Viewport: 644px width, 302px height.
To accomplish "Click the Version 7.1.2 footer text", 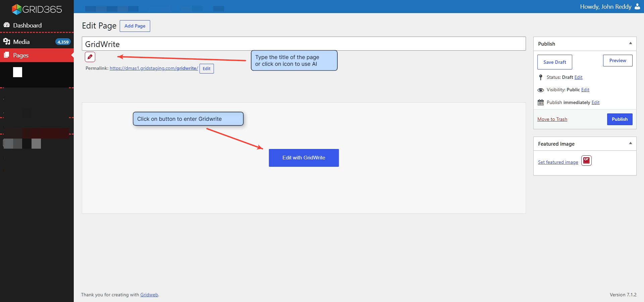I will click(623, 295).
